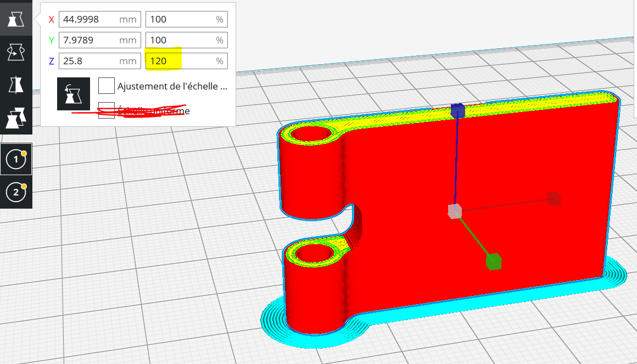Grab the red X-axis scale handle
The height and width of the screenshot is (364, 637).
[554, 199]
